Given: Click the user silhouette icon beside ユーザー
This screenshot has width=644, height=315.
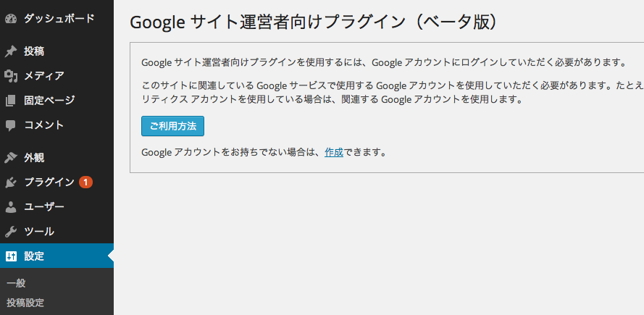Looking at the screenshot, I should point(11,207).
